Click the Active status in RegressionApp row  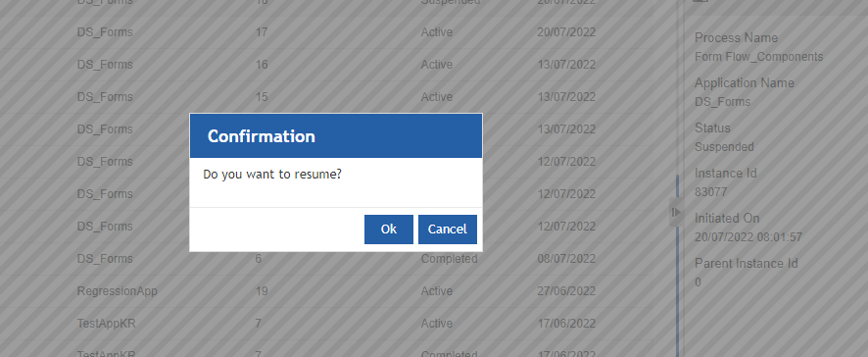(x=437, y=291)
